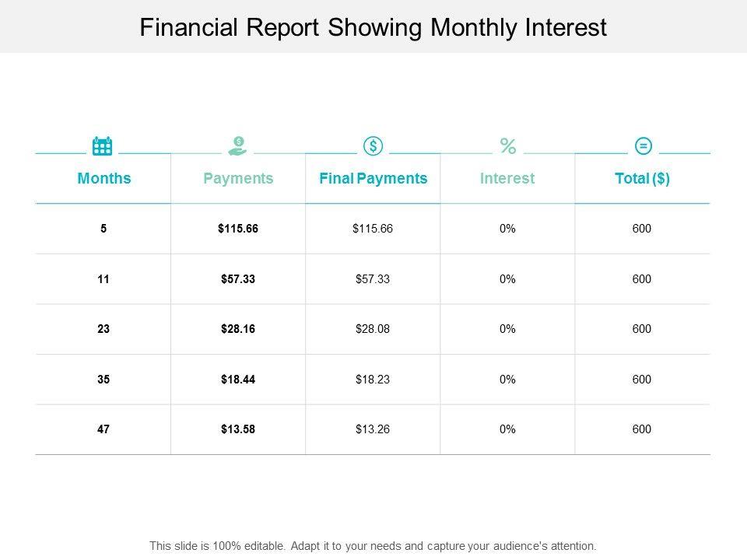Screen dimensions: 747x560
Task: Click the $57.33 Final Payments cell
Action: 372,279
